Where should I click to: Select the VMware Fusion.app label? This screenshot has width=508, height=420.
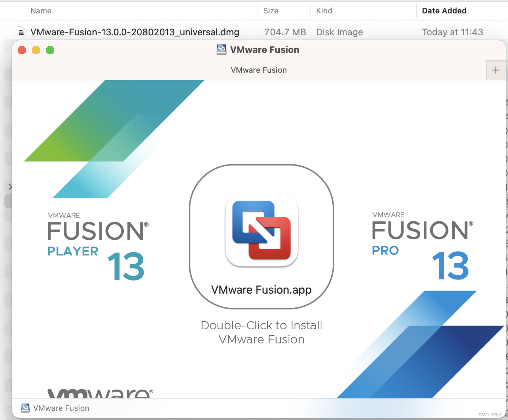[x=261, y=290]
